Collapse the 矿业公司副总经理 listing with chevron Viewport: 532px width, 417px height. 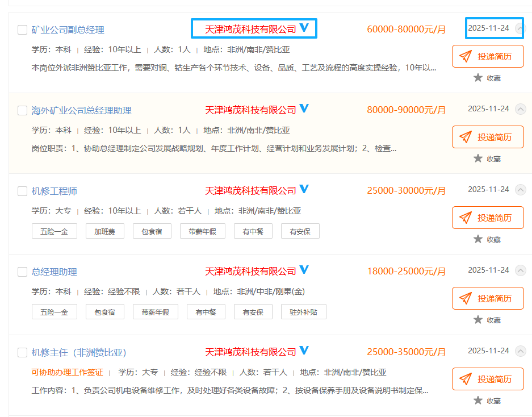[521, 28]
